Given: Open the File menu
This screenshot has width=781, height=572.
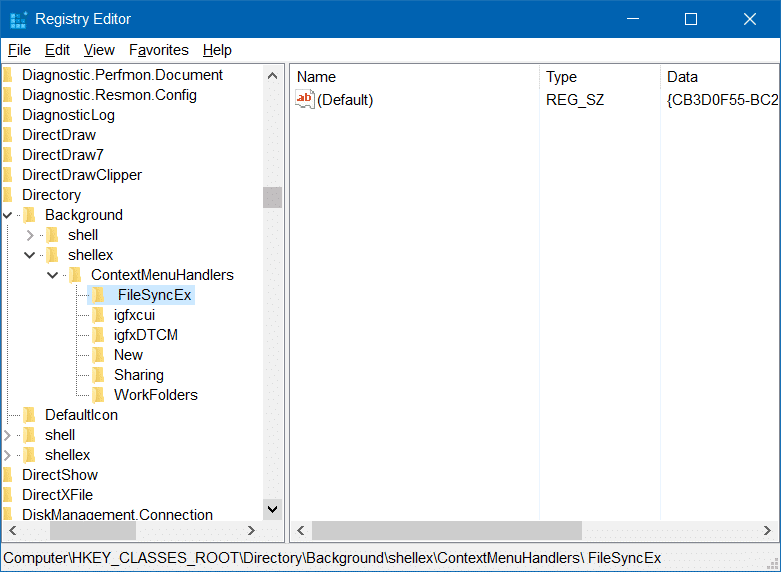Looking at the screenshot, I should tap(19, 50).
